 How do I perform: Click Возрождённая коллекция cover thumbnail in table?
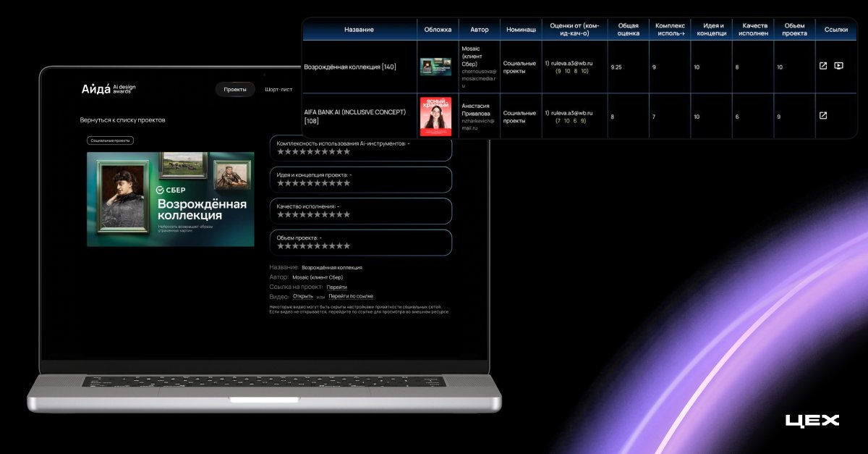(x=435, y=67)
